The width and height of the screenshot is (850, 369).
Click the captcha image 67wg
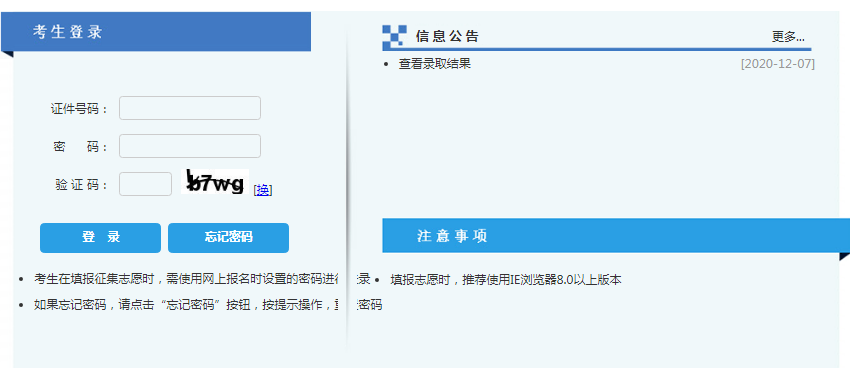pos(215,182)
